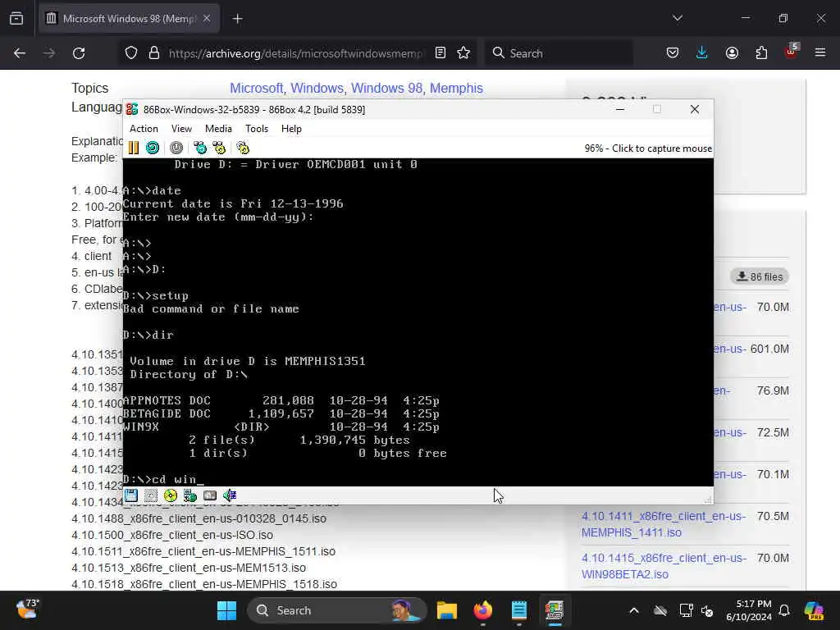Open Firefox tab overview icon
This screenshot has width=840, height=630.
pos(16,19)
